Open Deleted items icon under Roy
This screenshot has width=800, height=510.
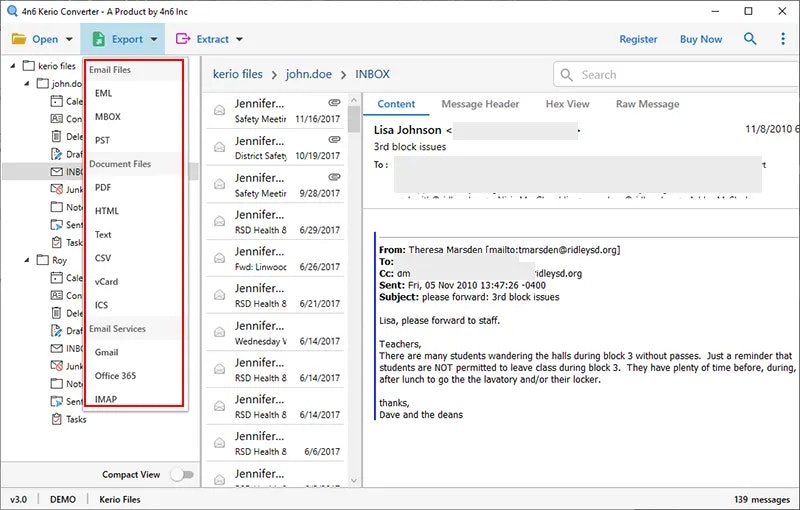pyautogui.click(x=56, y=313)
